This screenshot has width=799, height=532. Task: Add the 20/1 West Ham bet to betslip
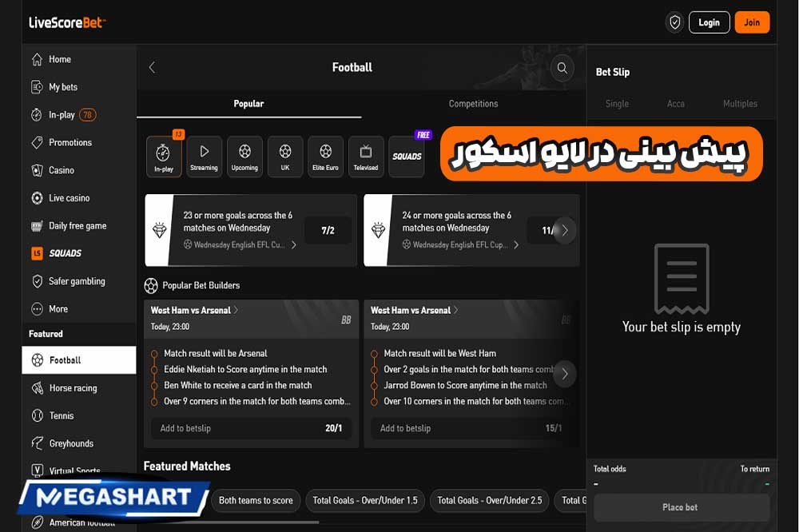coord(251,428)
